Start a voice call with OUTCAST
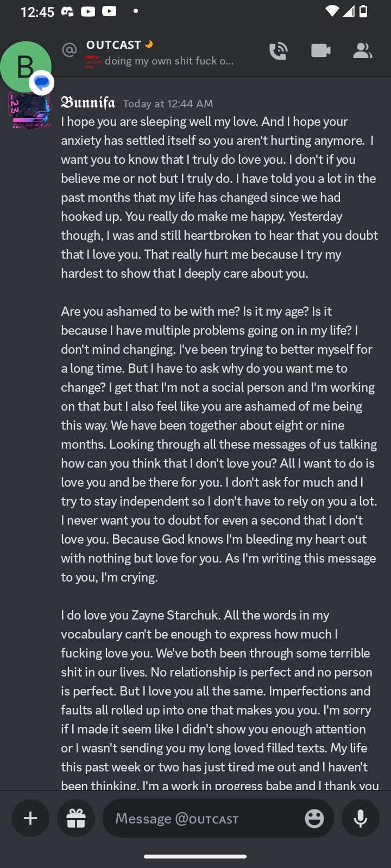Image resolution: width=391 pixels, height=868 pixels. pyautogui.click(x=278, y=51)
